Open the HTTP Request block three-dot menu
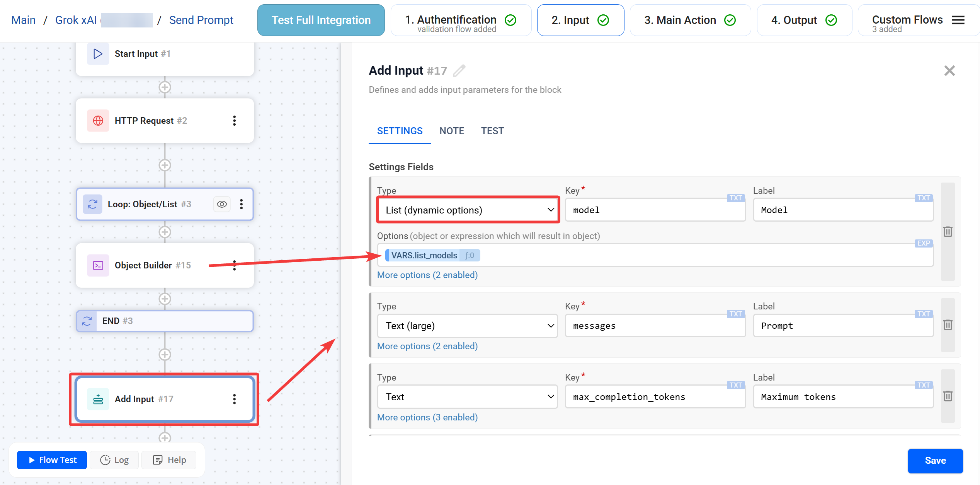This screenshot has height=485, width=980. click(234, 121)
